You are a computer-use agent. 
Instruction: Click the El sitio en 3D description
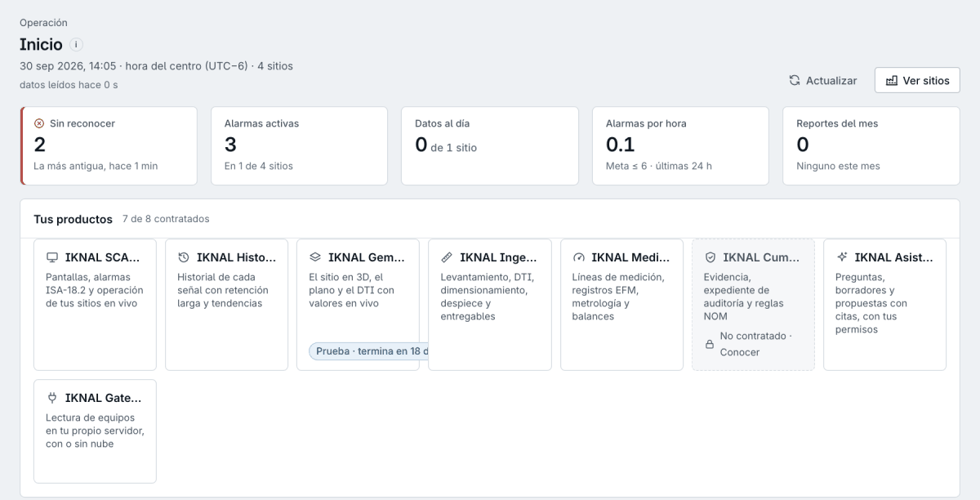[x=351, y=290]
